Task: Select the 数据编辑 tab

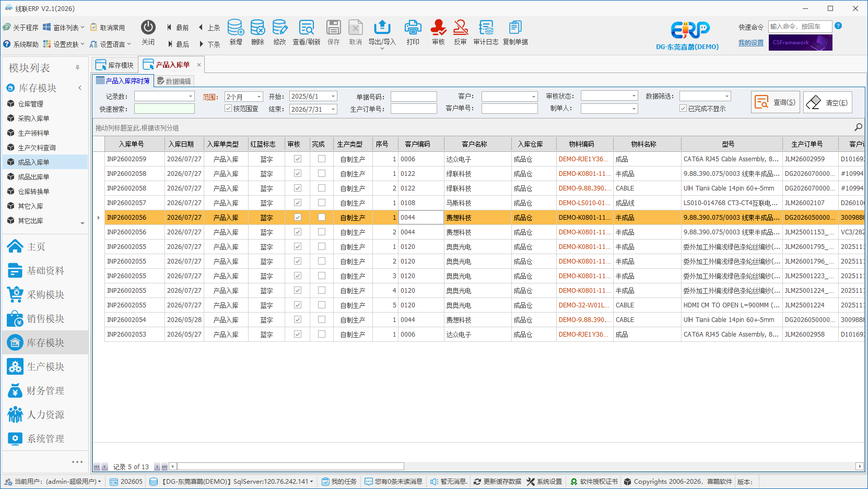Action: [174, 81]
